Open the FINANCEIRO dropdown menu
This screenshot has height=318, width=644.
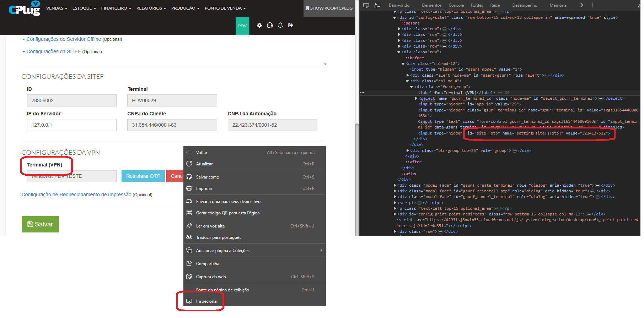pos(116,8)
